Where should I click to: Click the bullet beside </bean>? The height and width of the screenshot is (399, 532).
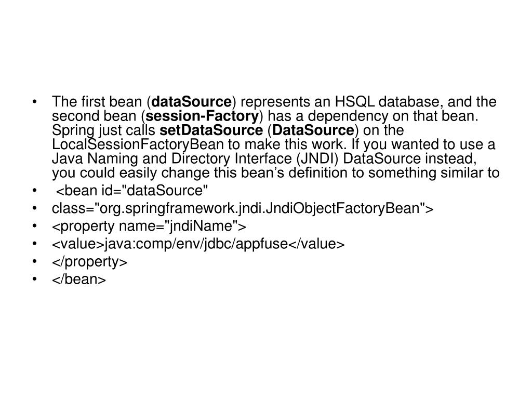pos(35,279)
